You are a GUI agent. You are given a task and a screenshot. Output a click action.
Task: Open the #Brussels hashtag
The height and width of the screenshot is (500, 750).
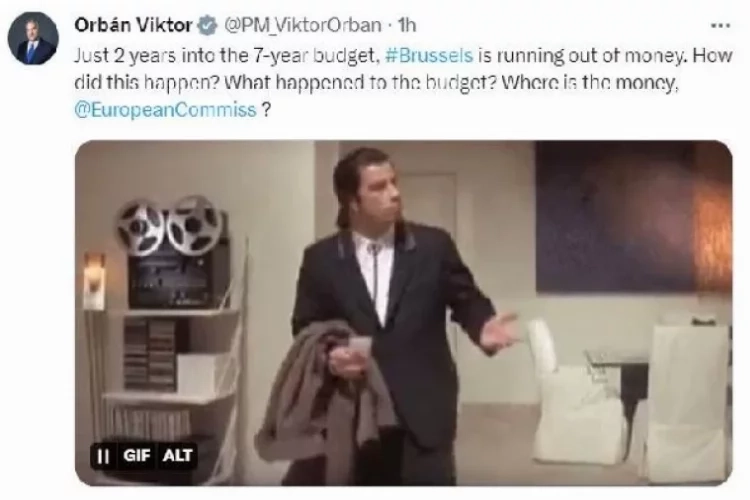pyautogui.click(x=429, y=56)
